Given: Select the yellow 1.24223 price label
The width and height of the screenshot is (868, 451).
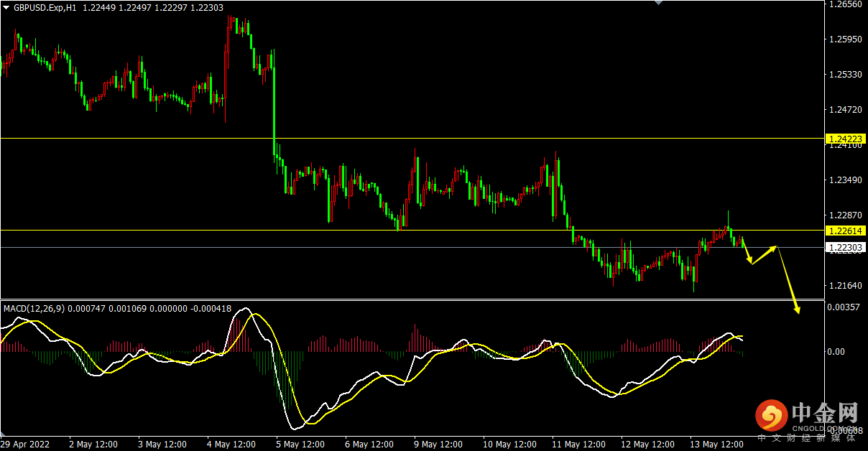Looking at the screenshot, I should click(846, 138).
